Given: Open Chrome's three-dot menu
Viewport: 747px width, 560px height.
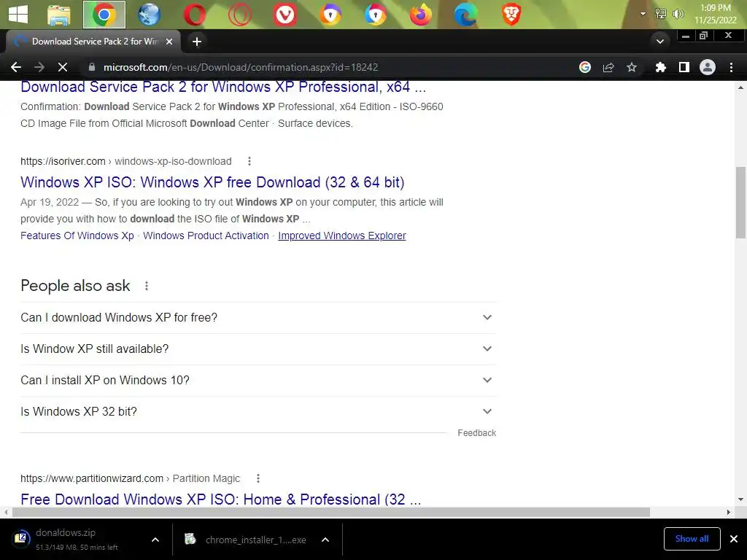Looking at the screenshot, I should point(731,67).
